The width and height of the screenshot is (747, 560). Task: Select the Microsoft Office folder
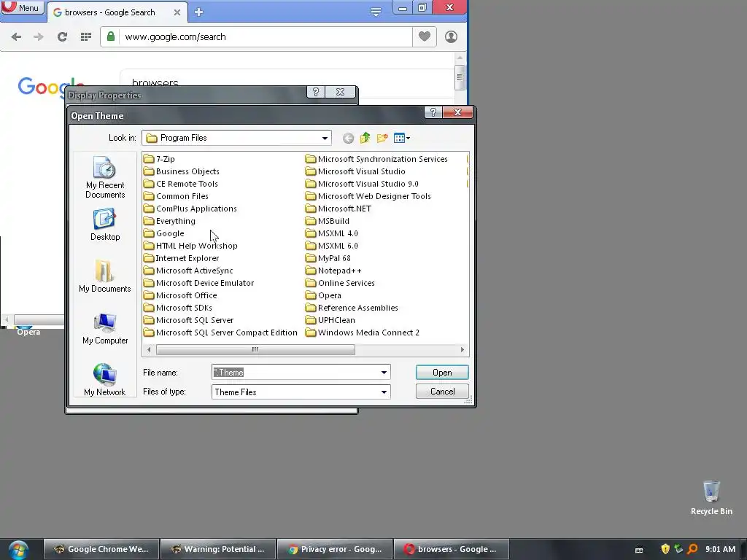[181, 295]
